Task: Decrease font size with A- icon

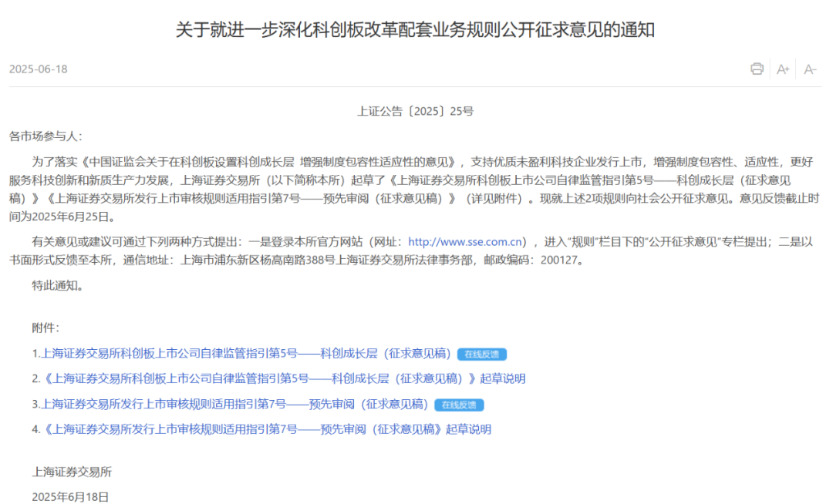Action: coord(810,69)
